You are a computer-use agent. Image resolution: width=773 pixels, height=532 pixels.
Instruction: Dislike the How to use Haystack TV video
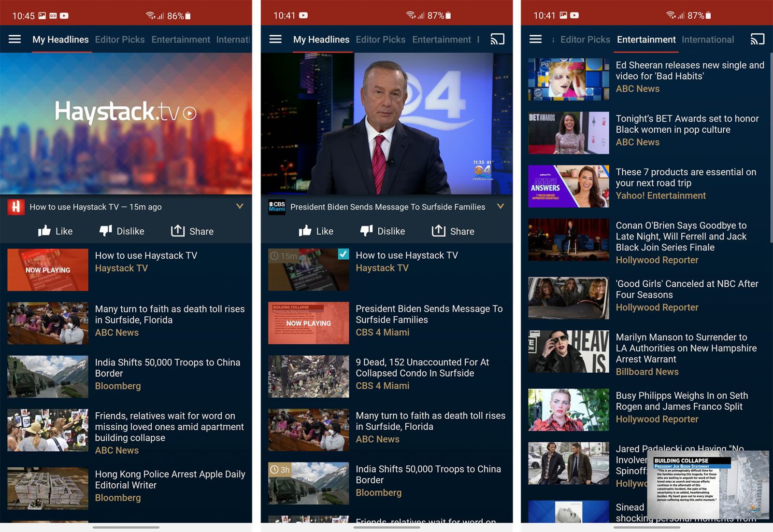(122, 231)
